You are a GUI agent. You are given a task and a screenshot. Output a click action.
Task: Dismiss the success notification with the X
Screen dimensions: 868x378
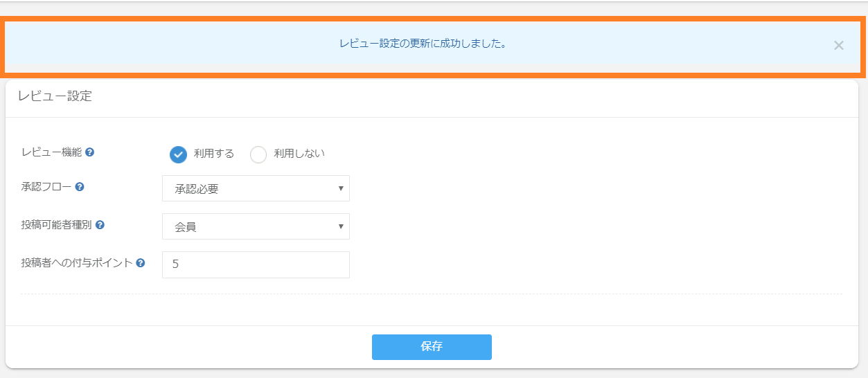point(838,46)
